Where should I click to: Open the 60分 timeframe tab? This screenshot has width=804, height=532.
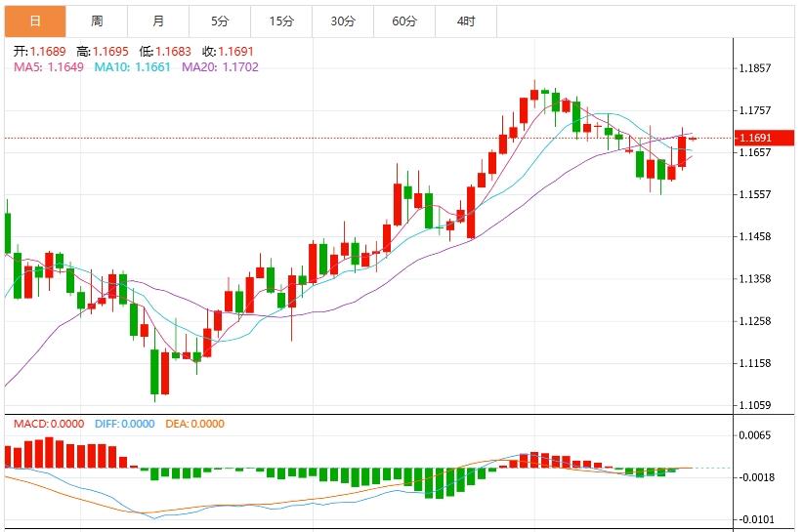tap(404, 20)
